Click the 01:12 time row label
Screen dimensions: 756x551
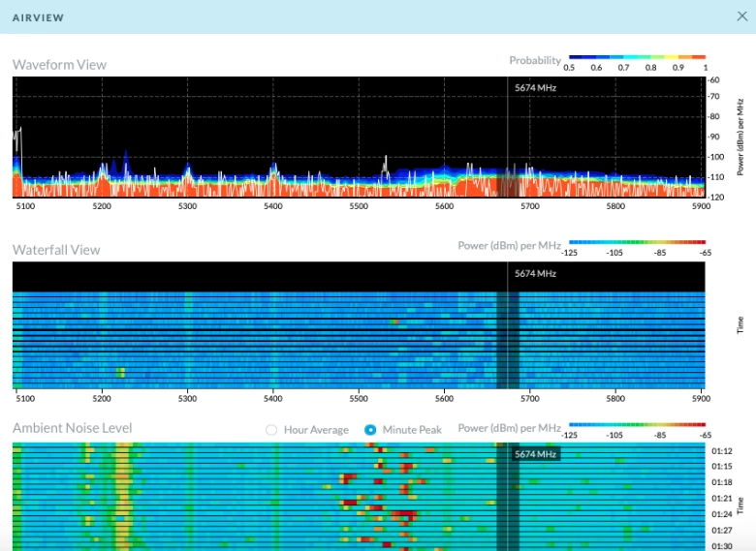pos(721,451)
